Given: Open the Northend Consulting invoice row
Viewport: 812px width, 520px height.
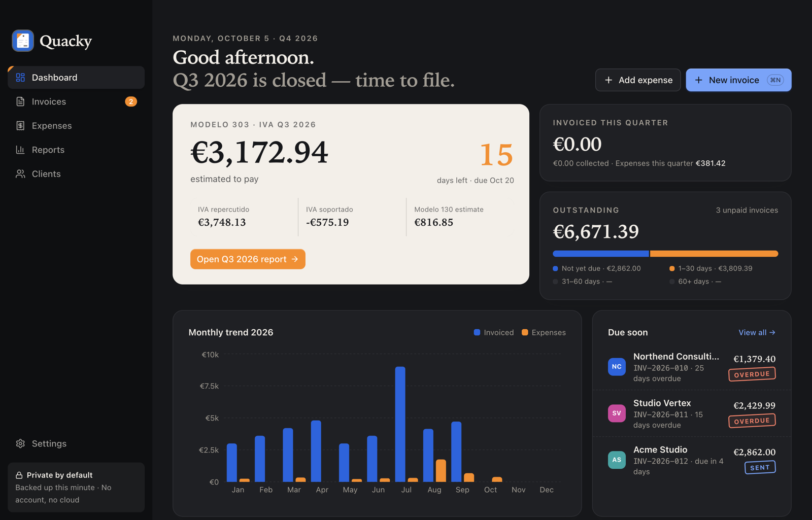Looking at the screenshot, I should (692, 367).
